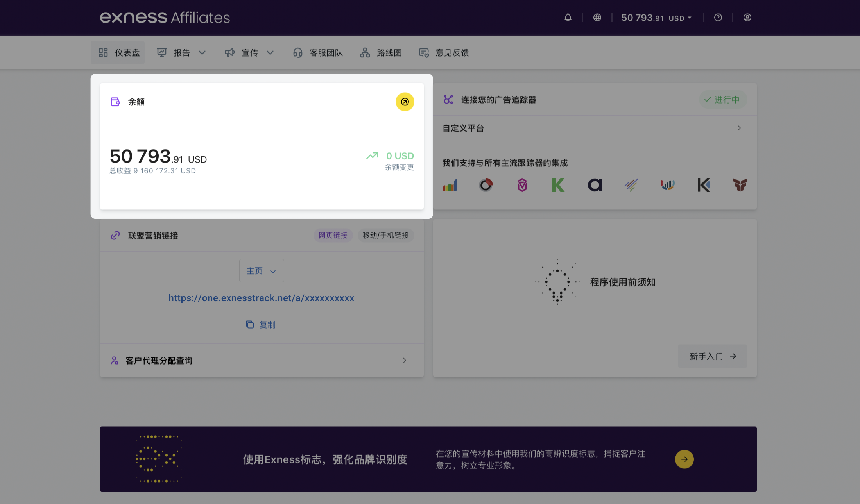The width and height of the screenshot is (860, 504).
Task: Click the headset icon for 客服团队
Action: pyautogui.click(x=298, y=53)
